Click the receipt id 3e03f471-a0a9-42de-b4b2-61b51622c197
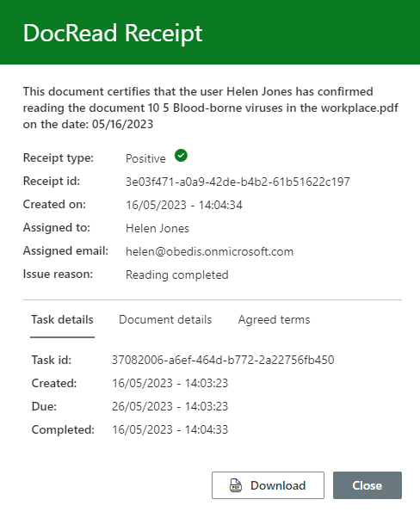420x512 pixels. tap(238, 182)
